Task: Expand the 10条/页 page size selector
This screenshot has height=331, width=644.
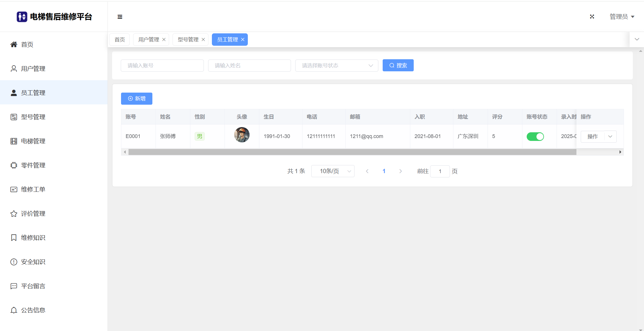Action: pos(333,171)
